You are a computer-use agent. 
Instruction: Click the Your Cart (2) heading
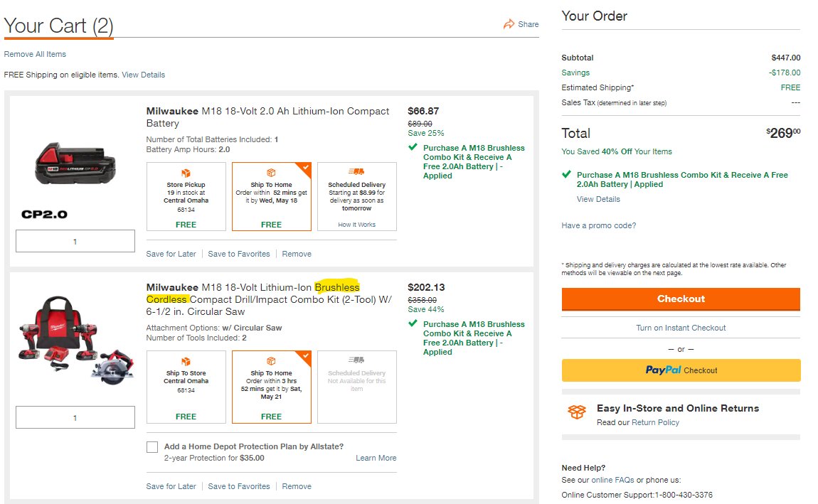[58, 26]
